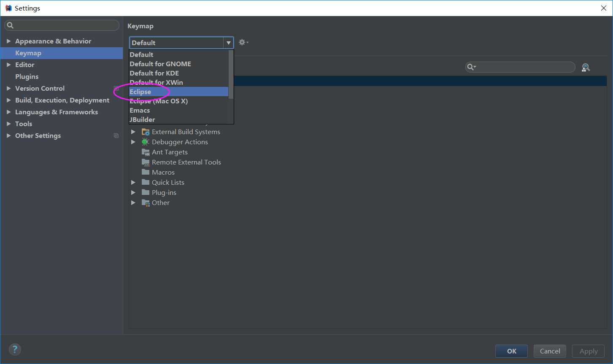
Task: Click the Quick Lists folder icon
Action: [x=146, y=182]
